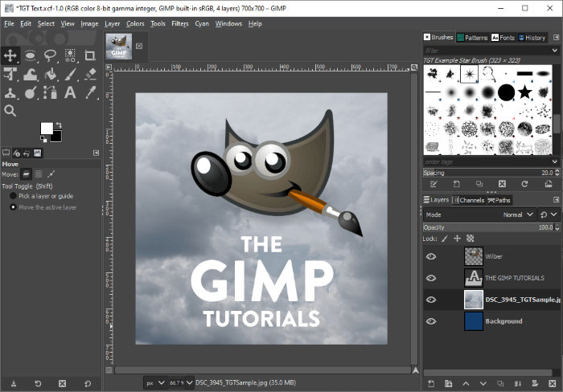Switch to the Channels tab
The width and height of the screenshot is (563, 392).
468,200
